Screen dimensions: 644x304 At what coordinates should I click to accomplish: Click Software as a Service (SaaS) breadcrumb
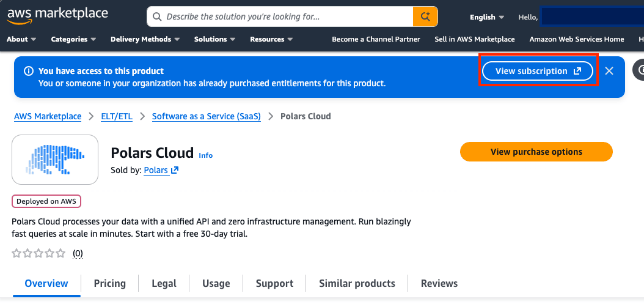[x=206, y=116]
